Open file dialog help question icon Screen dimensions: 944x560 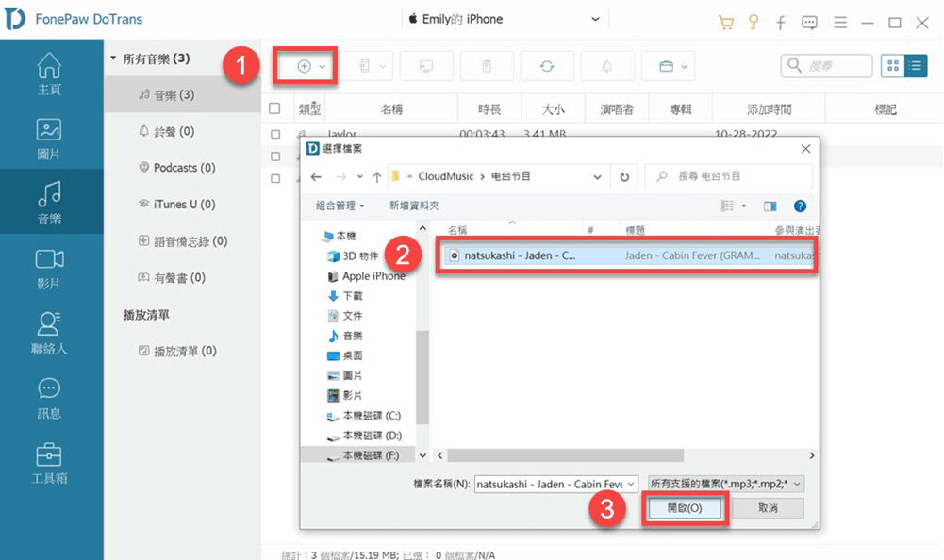(800, 206)
